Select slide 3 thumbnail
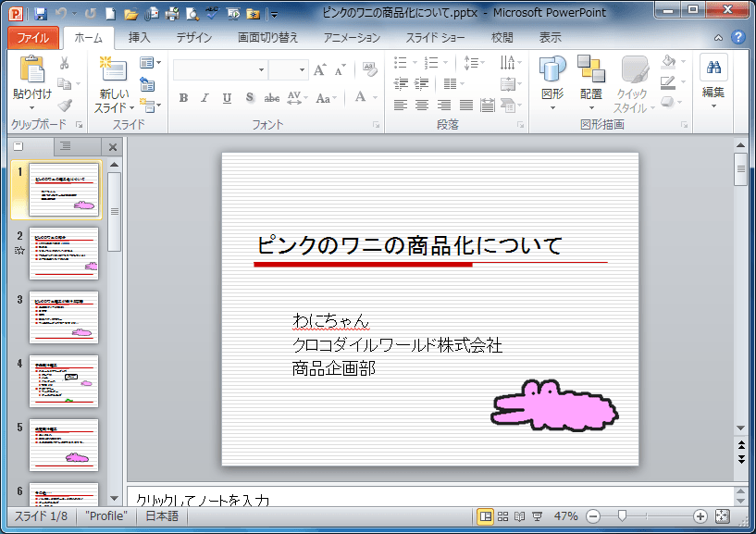The image size is (756, 534). (x=64, y=317)
